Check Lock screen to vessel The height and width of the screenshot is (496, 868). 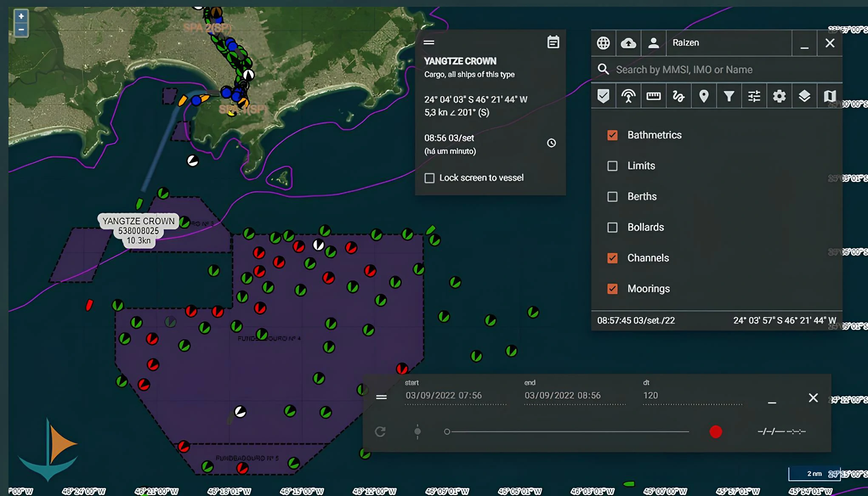(x=429, y=178)
